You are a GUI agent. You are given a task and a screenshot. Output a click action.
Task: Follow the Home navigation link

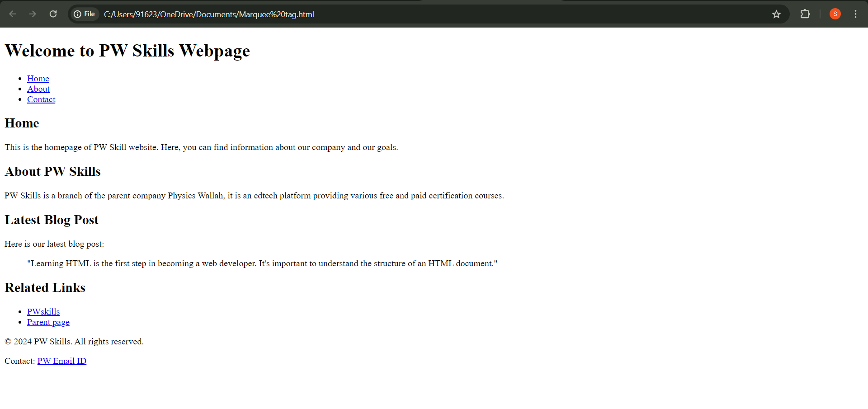click(38, 79)
